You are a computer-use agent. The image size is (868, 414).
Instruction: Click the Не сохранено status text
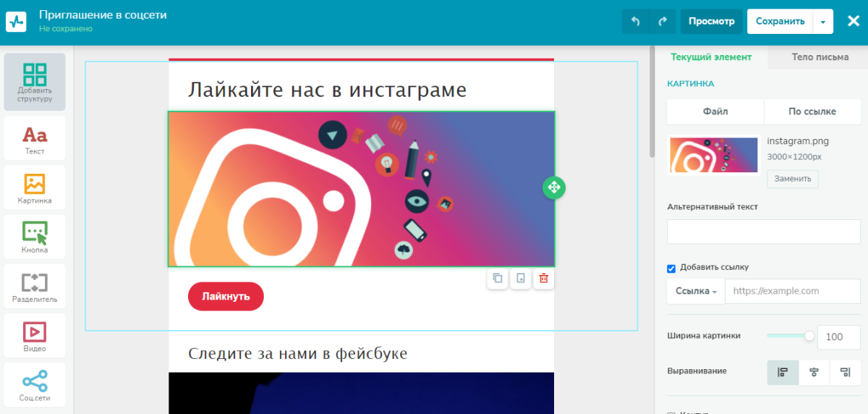pyautogui.click(x=66, y=29)
